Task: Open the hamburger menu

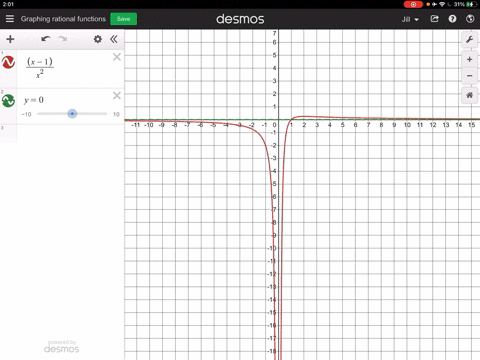Action: click(x=10, y=19)
